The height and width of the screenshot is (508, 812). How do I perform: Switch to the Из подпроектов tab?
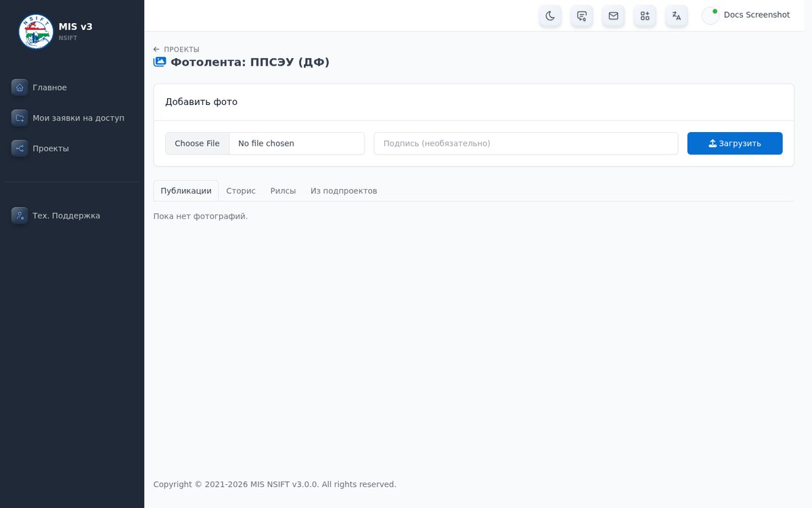(x=344, y=191)
